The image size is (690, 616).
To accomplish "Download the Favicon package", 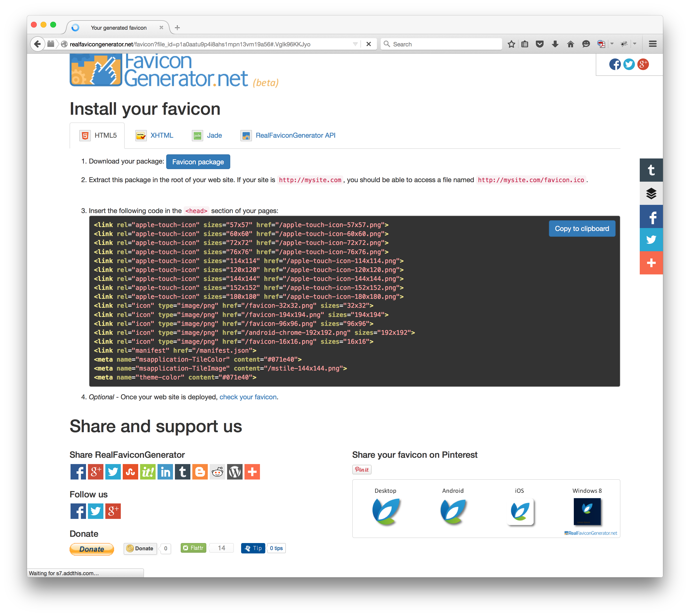I will point(198,162).
